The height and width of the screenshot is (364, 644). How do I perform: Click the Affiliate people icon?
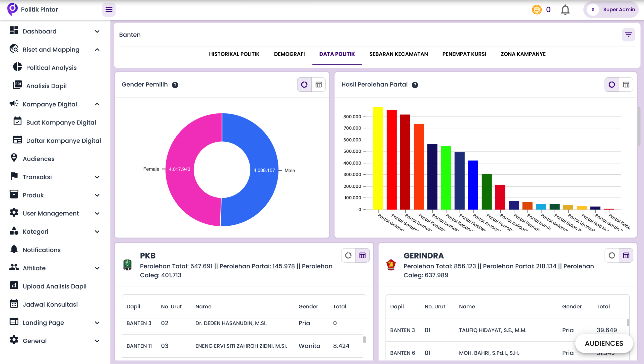(14, 267)
